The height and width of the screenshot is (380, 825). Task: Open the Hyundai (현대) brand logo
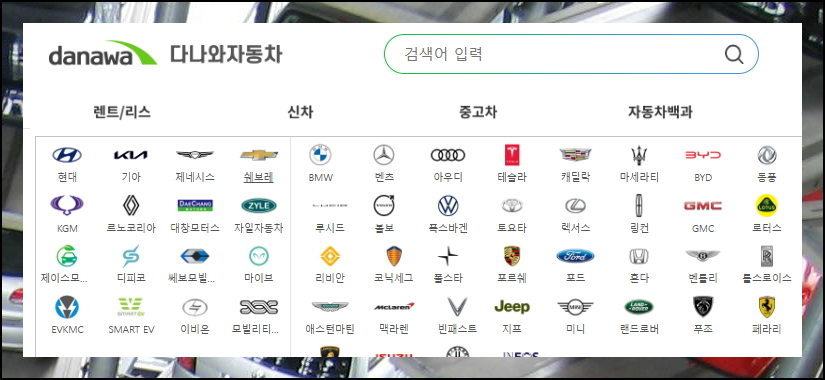pos(67,155)
